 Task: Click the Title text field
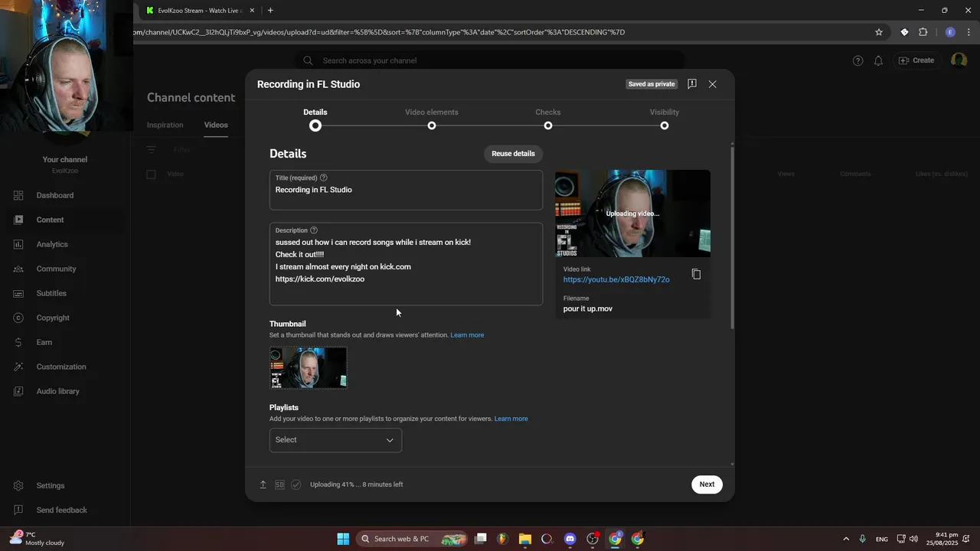pyautogui.click(x=406, y=190)
